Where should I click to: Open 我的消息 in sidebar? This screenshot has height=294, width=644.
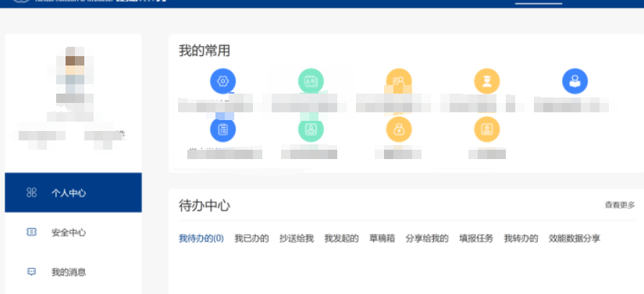click(x=73, y=272)
